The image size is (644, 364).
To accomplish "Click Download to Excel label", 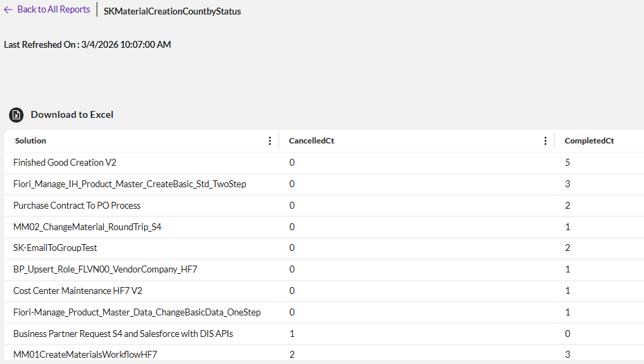I will coord(72,115).
